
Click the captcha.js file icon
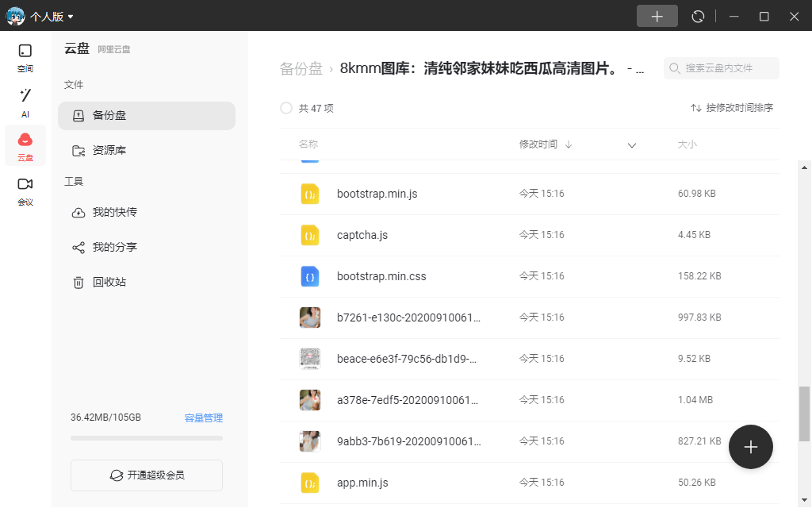(310, 235)
